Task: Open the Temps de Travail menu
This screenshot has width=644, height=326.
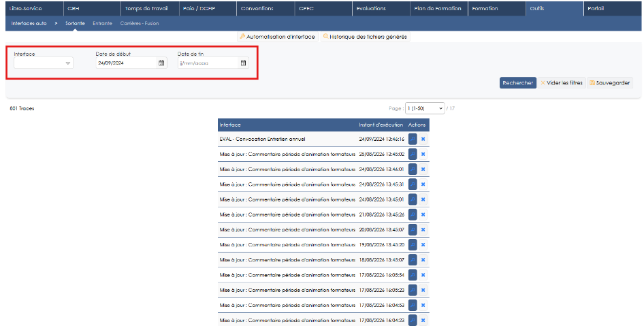Action: click(x=150, y=9)
